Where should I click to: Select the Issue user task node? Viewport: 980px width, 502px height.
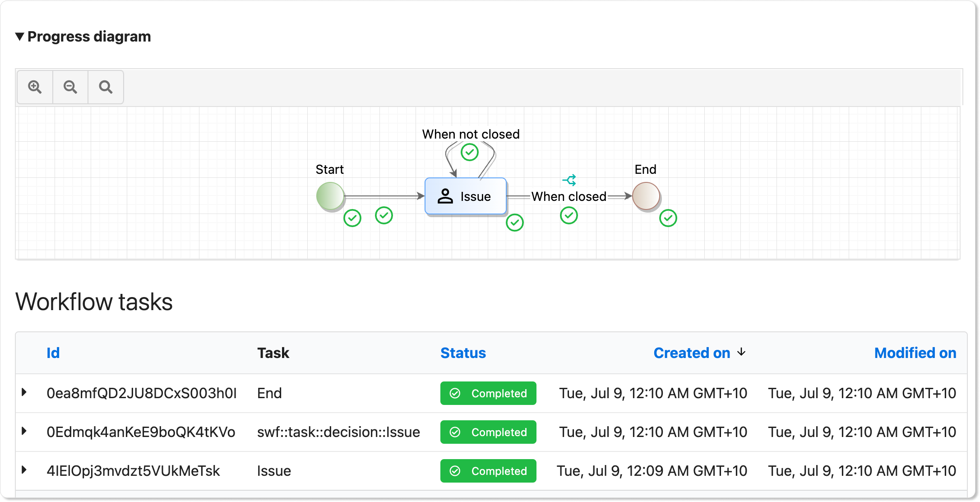[x=465, y=196]
